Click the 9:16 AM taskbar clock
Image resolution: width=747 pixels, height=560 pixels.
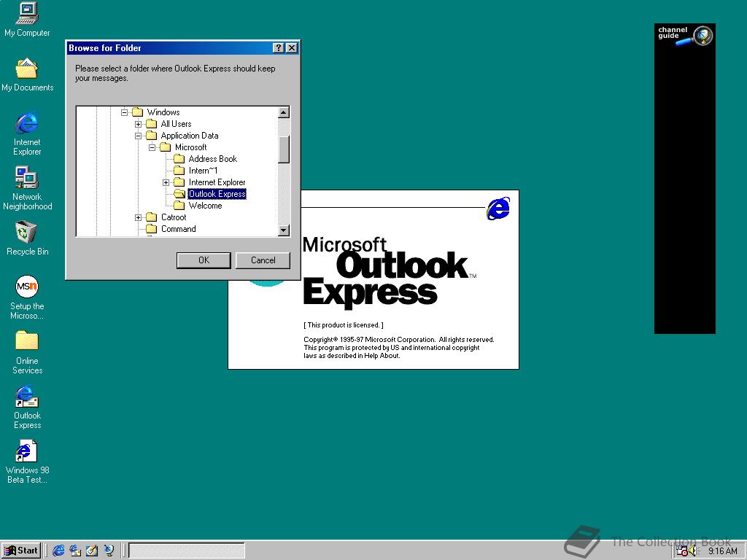click(722, 551)
